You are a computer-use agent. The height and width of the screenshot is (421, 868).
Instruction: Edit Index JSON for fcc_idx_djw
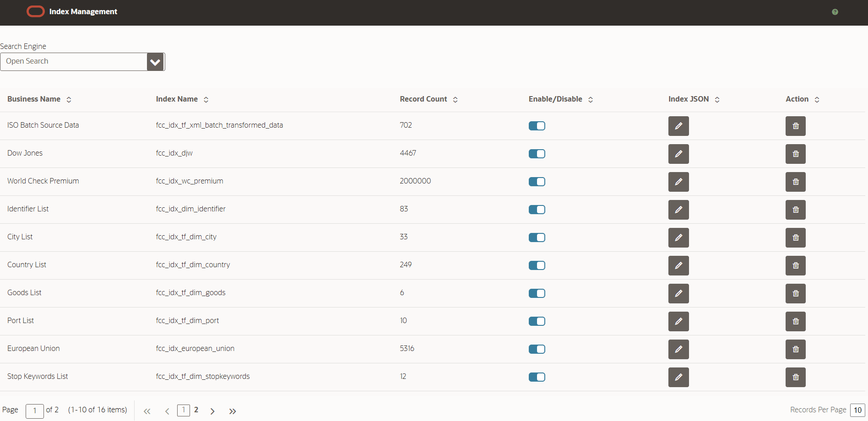point(678,154)
